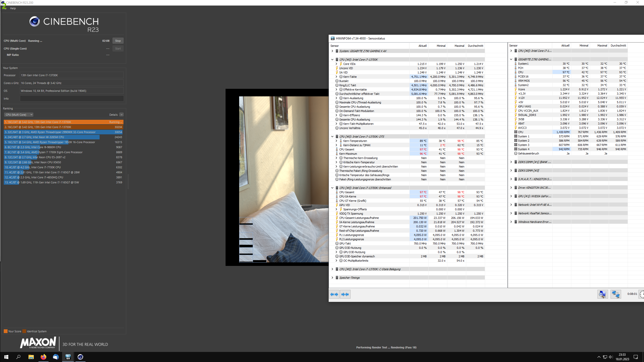644x362 pixels.
Task: Click the Cinebench icon in the taskbar
Action: point(80,357)
